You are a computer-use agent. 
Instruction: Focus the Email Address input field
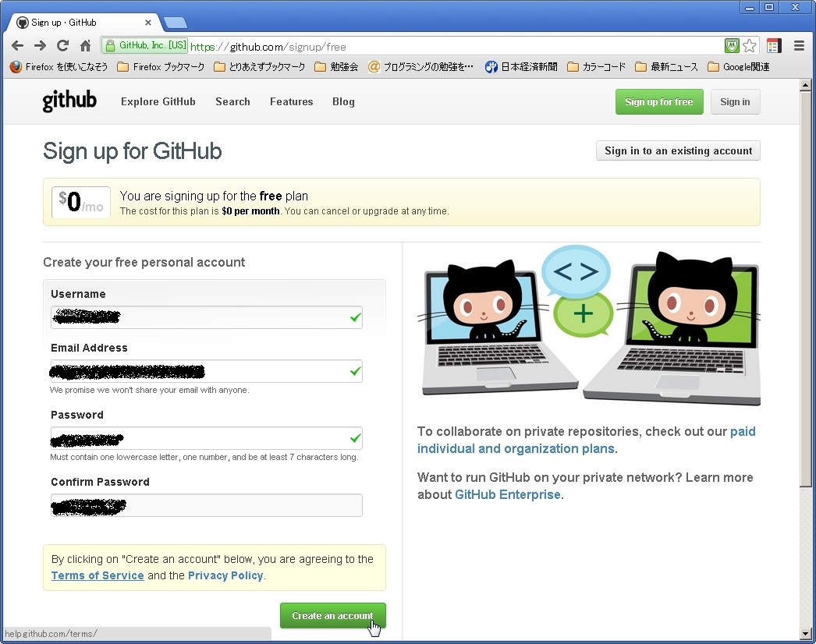tap(206, 371)
